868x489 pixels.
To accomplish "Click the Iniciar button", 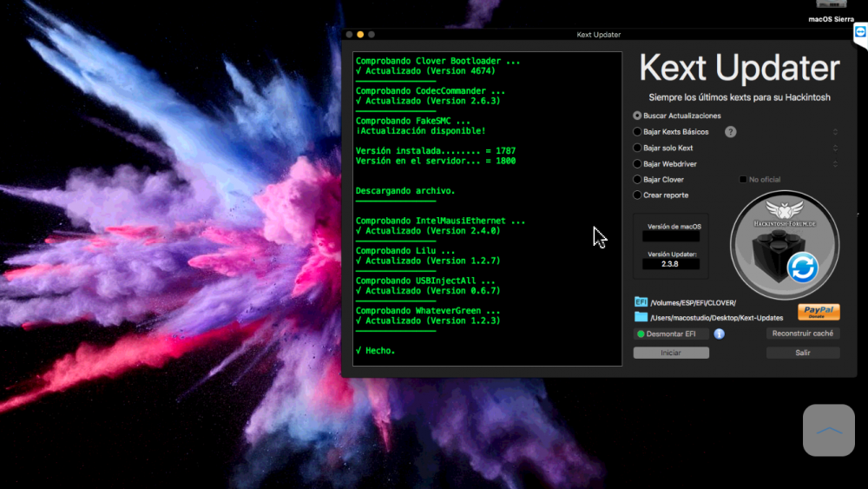I will click(x=671, y=353).
